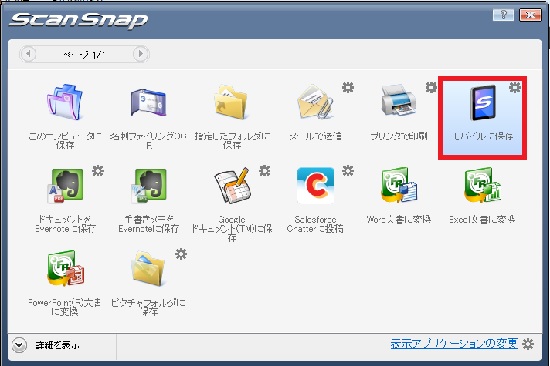Viewport: 550px width, 366px height.
Task: Choose the save to specified folder icon
Action: click(x=232, y=102)
